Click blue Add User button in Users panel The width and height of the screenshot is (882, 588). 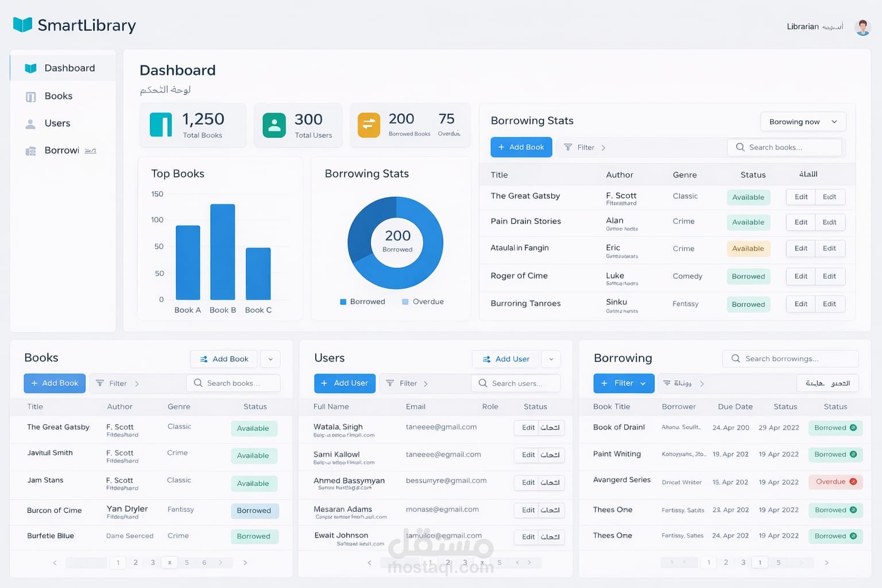(345, 383)
